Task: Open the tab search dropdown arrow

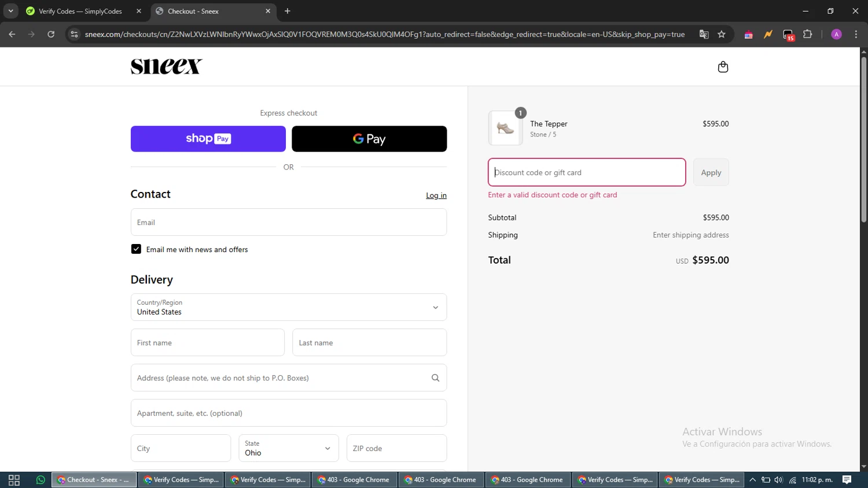Action: pyautogui.click(x=10, y=11)
